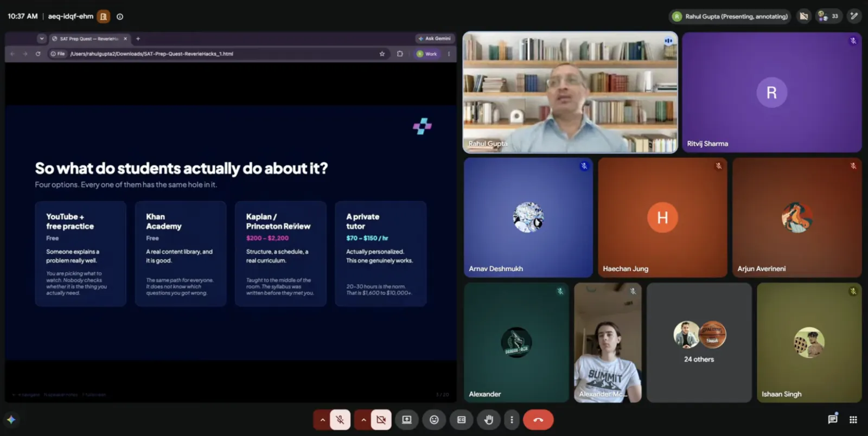Select Arjun Averineni's participant tile
The height and width of the screenshot is (436, 868).
[797, 217]
